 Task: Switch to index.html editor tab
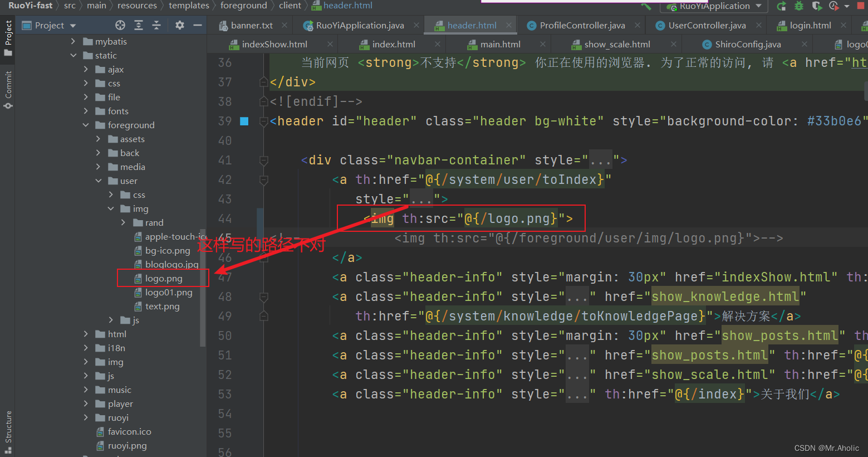click(x=394, y=44)
